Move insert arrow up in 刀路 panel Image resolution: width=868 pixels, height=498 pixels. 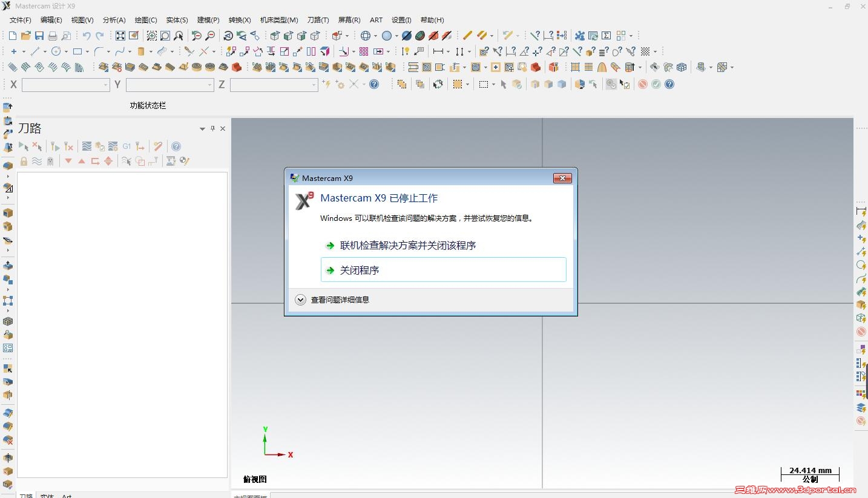[82, 161]
